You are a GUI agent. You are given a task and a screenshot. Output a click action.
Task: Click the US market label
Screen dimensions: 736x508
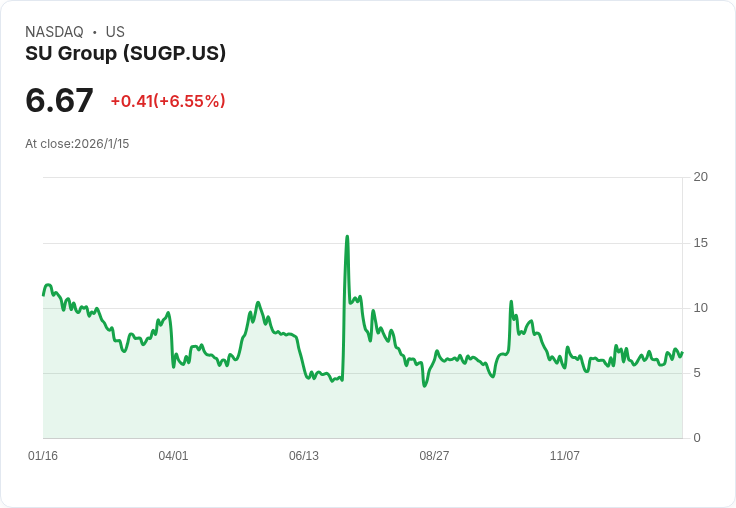tap(115, 32)
